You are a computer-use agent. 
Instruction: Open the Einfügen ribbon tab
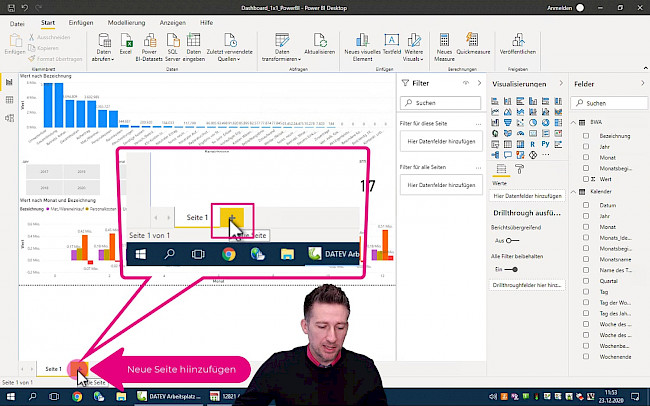[x=83, y=21]
